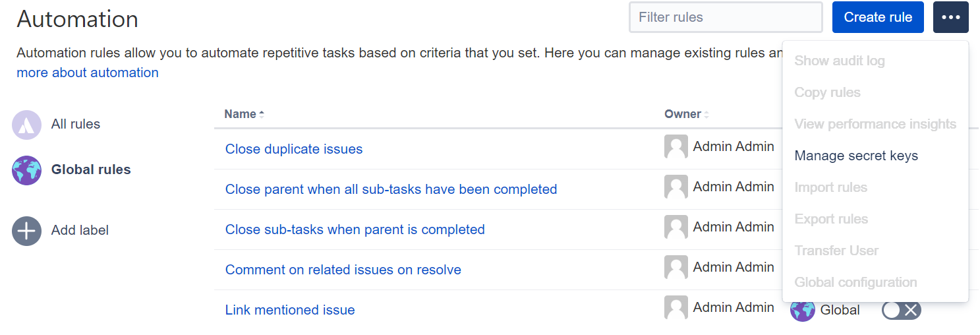Follow the more about automation link
Image resolution: width=980 pixels, height=335 pixels.
(88, 73)
